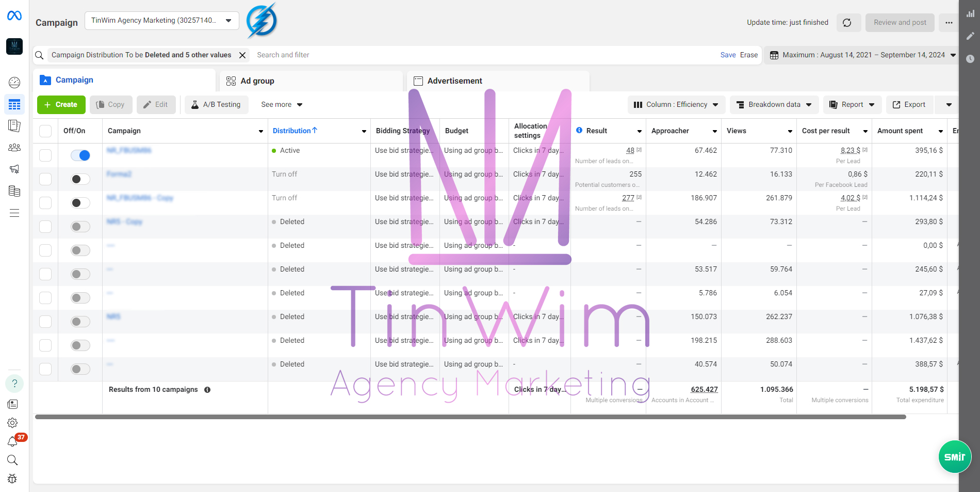Sort by the Distribution column header
Screen dimensions: 980x492
tap(295, 131)
